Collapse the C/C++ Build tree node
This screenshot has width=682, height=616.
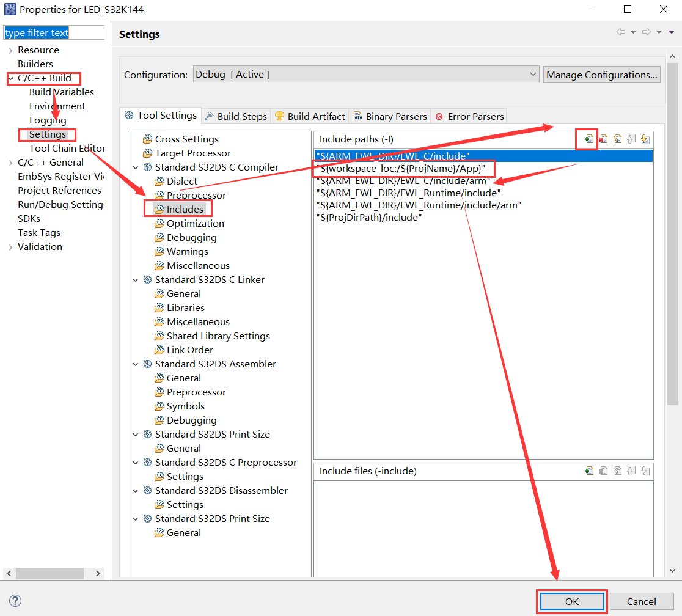(x=11, y=78)
